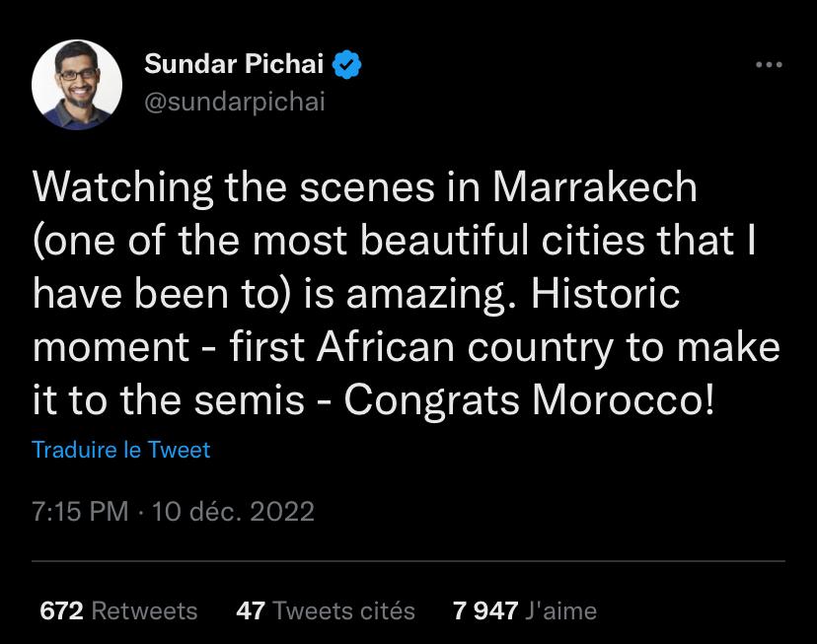Click the word Watching in tweet
The height and width of the screenshot is (644, 817).
tap(122, 186)
